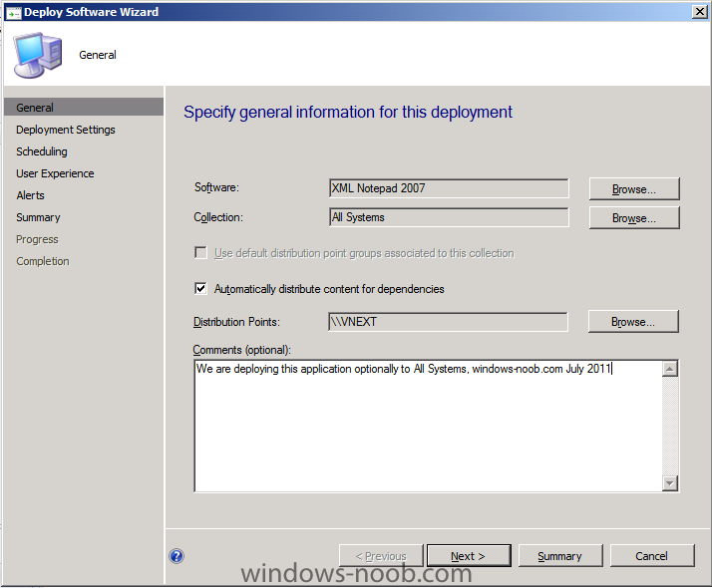The image size is (712, 588).
Task: Click the Completion step in sidebar
Action: coord(43,261)
